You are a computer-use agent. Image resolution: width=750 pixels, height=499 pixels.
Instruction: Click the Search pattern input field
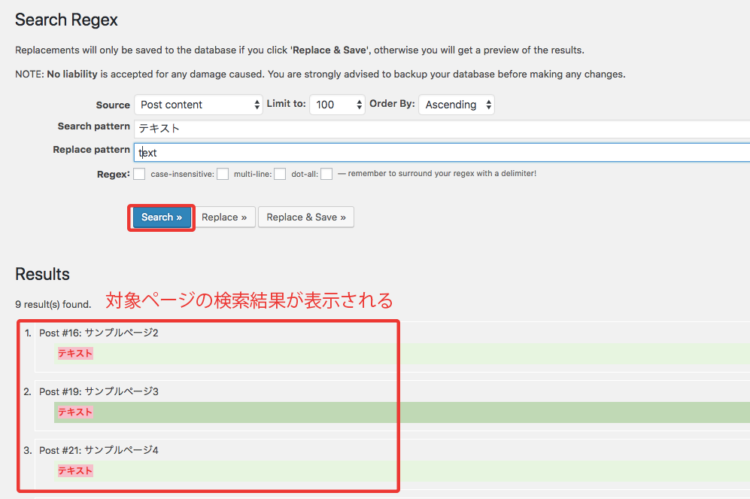pyautogui.click(x=440, y=129)
